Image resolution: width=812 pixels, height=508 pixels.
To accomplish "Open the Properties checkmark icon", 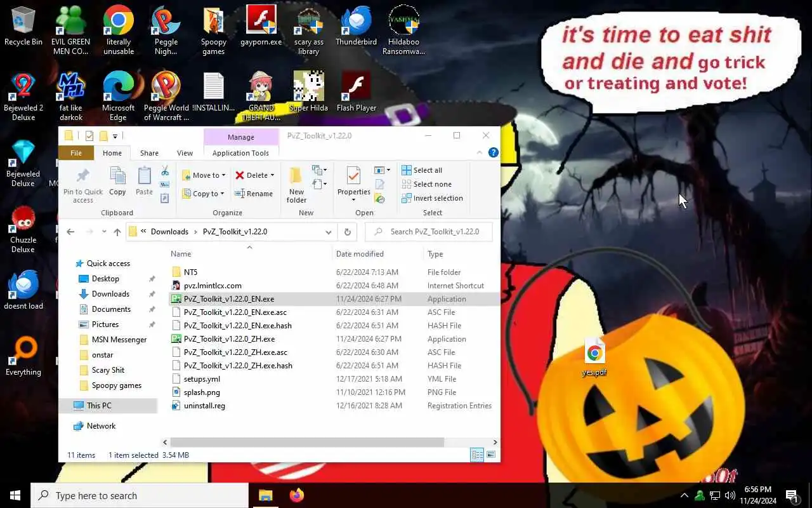I will pyautogui.click(x=353, y=176).
